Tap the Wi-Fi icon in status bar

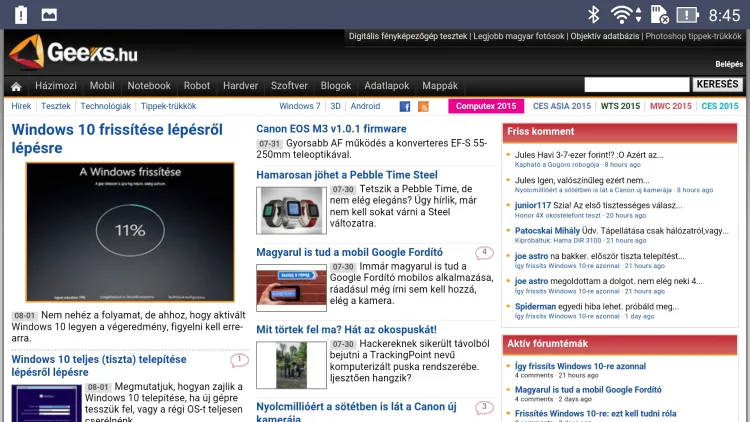(624, 14)
